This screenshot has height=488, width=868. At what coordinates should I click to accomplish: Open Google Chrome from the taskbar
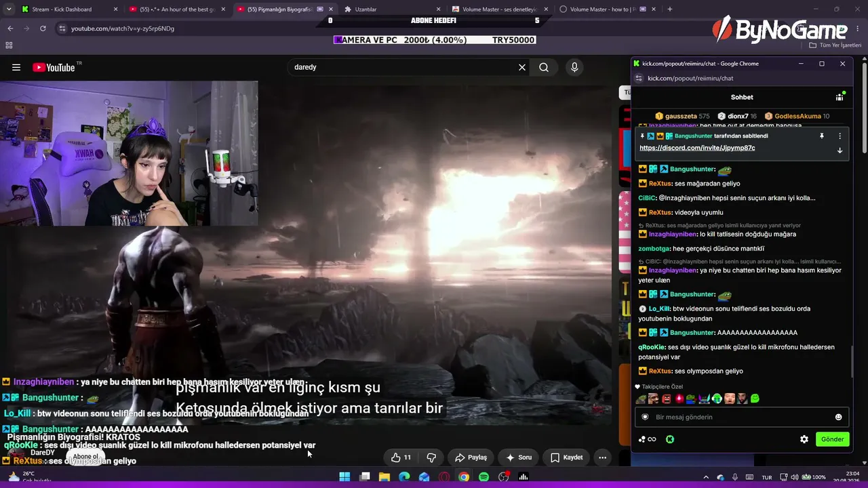[x=464, y=477]
